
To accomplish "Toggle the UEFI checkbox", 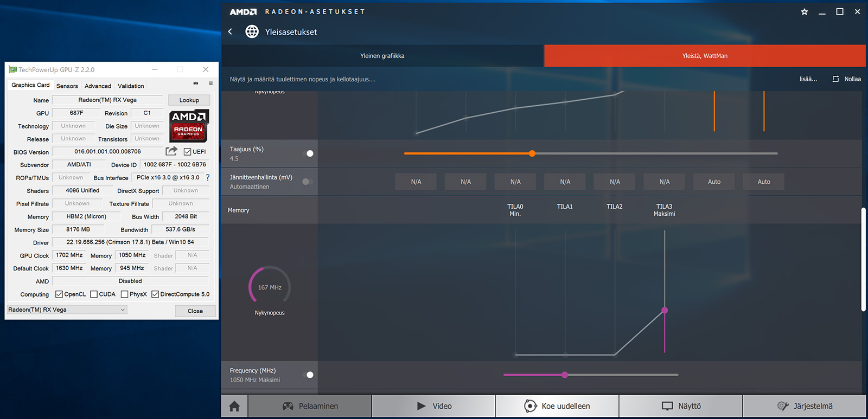I will coord(187,152).
